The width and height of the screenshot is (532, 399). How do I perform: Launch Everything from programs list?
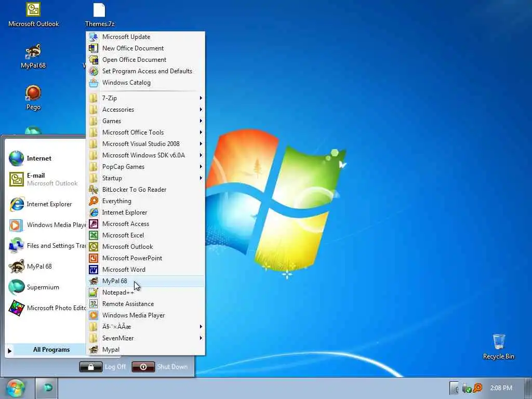click(145, 201)
